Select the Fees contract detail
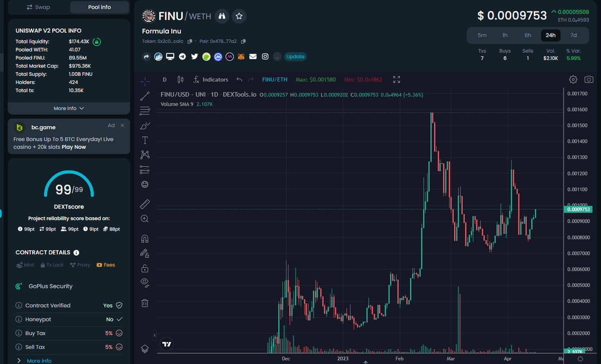Viewport: 601px width, 364px height. tap(106, 265)
